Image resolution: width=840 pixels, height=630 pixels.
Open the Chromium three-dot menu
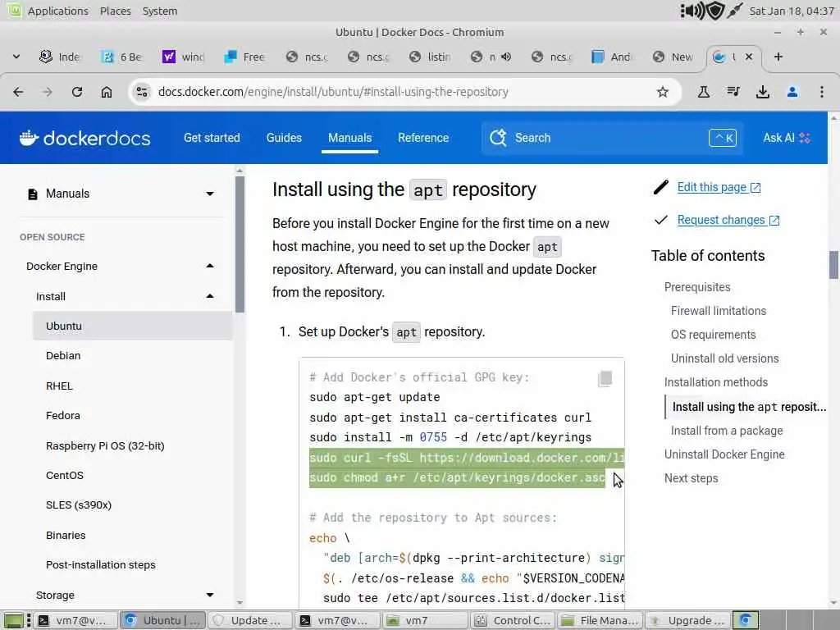822,92
